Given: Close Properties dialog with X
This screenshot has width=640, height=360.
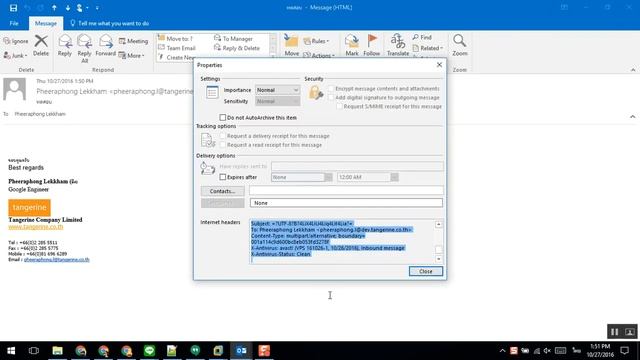Looking at the screenshot, I should (x=439, y=65).
